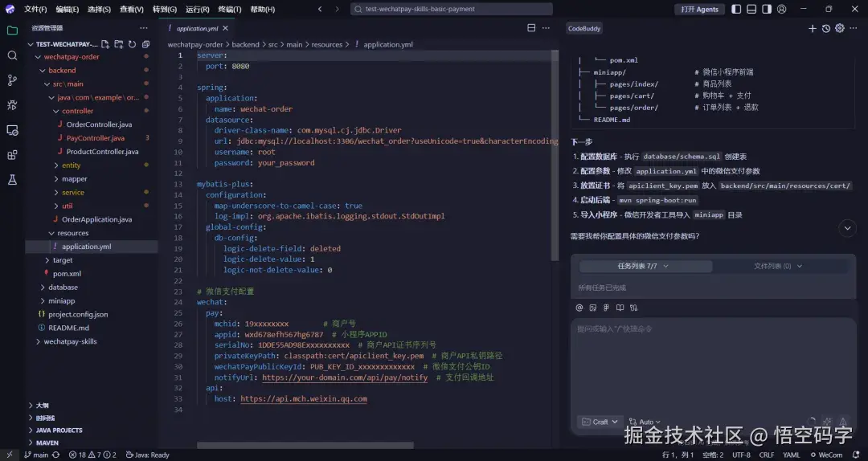Click the YAML language mode in status bar
The image size is (868, 461).
(791, 455)
